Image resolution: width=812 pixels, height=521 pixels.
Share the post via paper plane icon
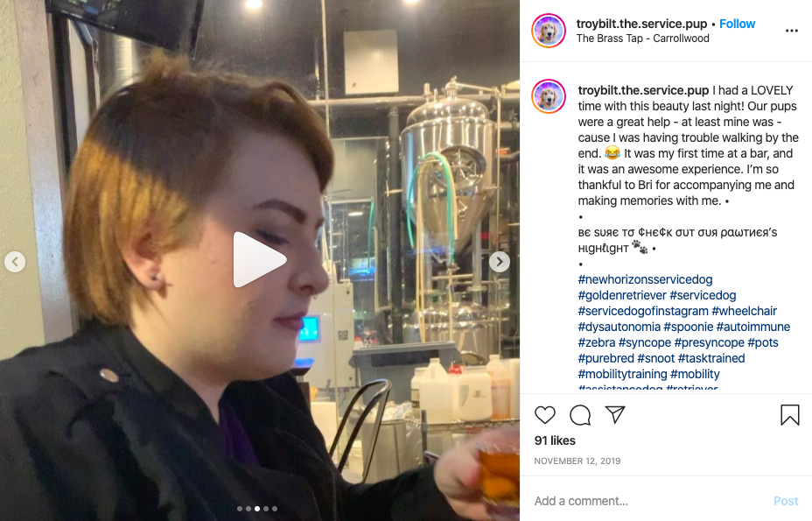(x=615, y=414)
